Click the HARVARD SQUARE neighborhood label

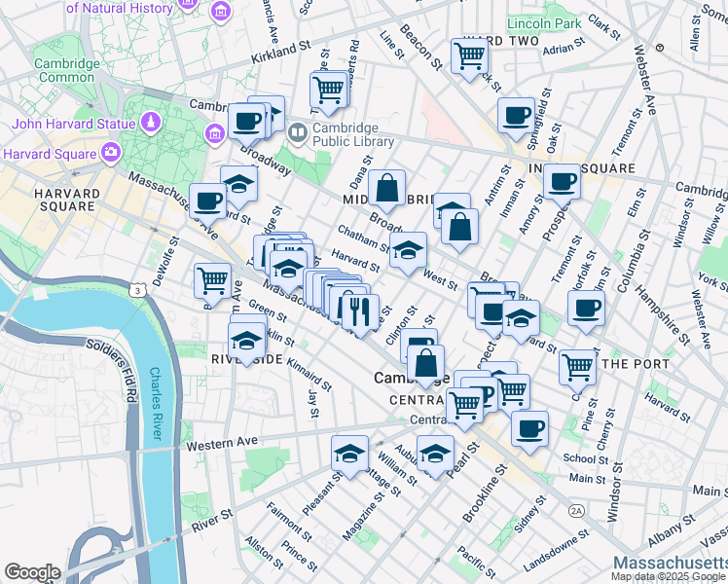(x=67, y=201)
